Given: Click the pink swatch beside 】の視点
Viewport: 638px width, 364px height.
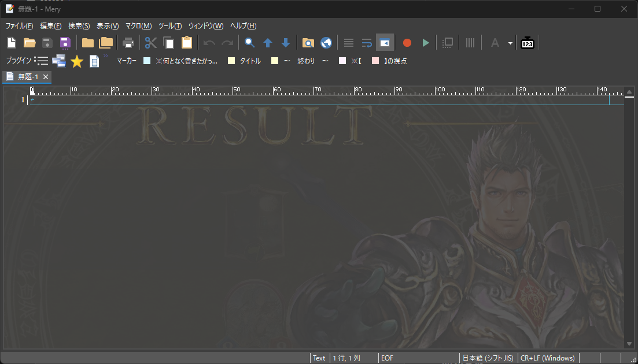Looking at the screenshot, I should point(375,61).
